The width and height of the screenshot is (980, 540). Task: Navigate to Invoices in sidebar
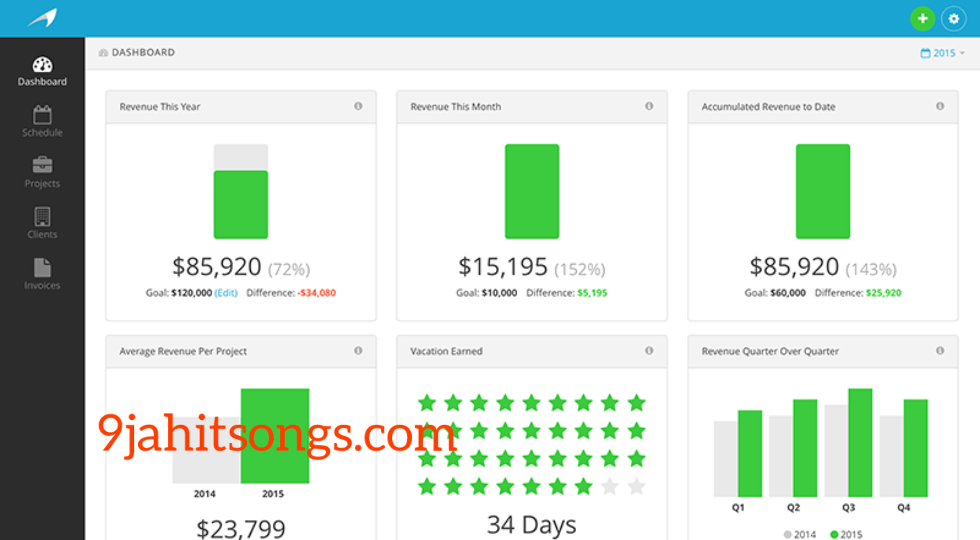coord(41,275)
